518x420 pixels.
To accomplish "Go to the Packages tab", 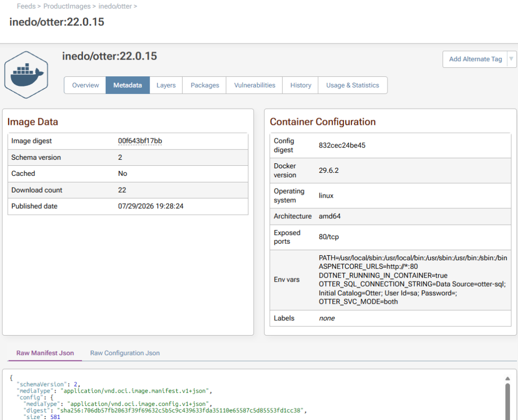I will pyautogui.click(x=204, y=85).
